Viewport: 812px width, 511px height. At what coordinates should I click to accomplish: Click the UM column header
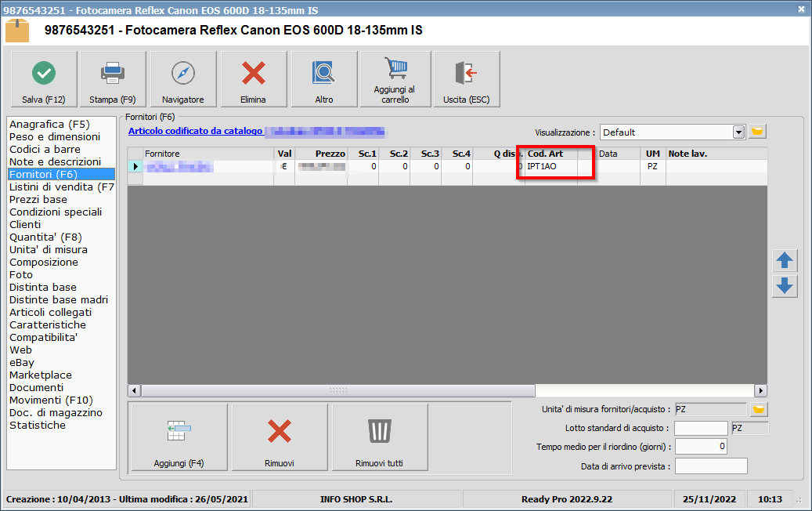coord(653,154)
